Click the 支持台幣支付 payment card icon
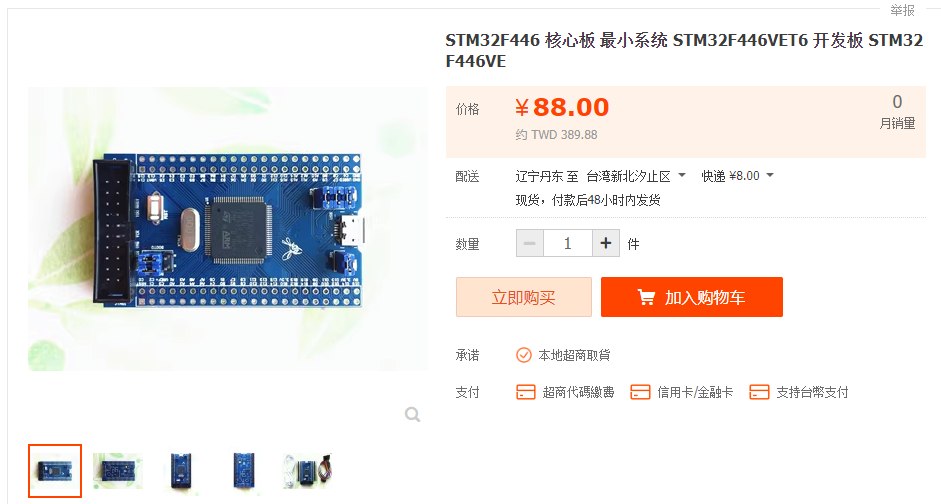The image size is (941, 504). pos(759,392)
